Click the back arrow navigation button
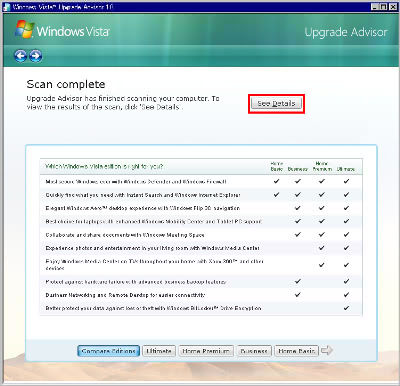 21,56
